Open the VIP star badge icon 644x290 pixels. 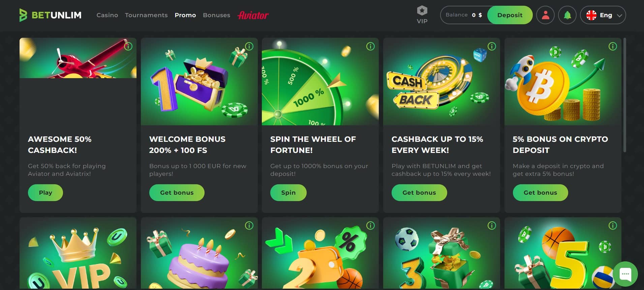(422, 11)
